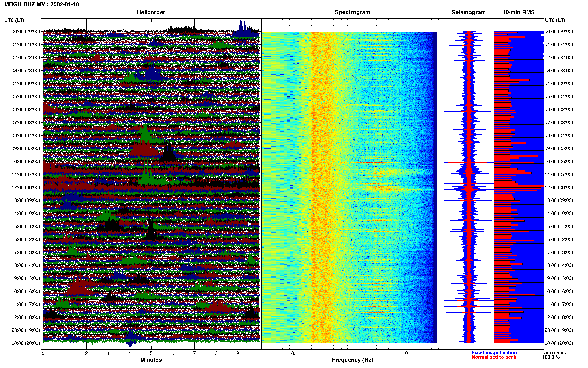Screen dimensions: 588x368
Task: Select "12:00 (08:00)" on the helicorder time axis
Action: point(26,187)
